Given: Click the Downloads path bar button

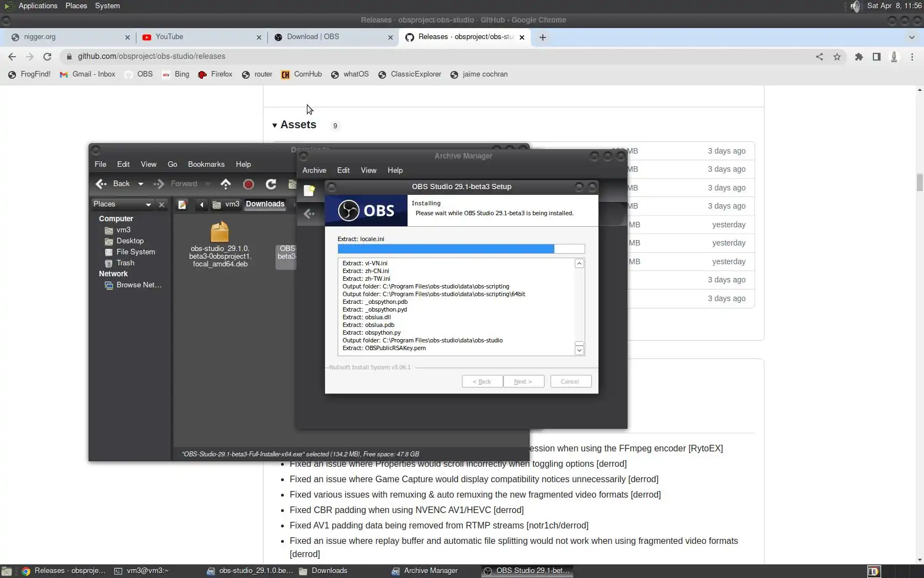Looking at the screenshot, I should click(265, 204).
